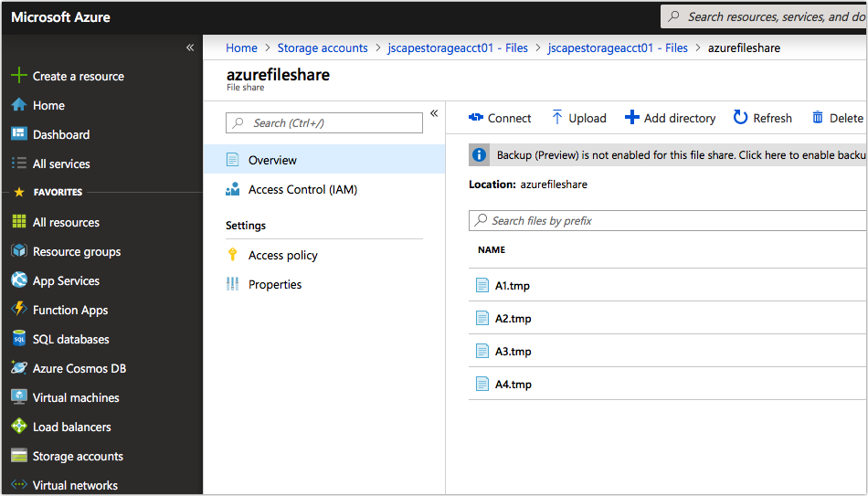Click the Load balancers diamond icon
Viewport: 868px width, 496px height.
click(19, 427)
